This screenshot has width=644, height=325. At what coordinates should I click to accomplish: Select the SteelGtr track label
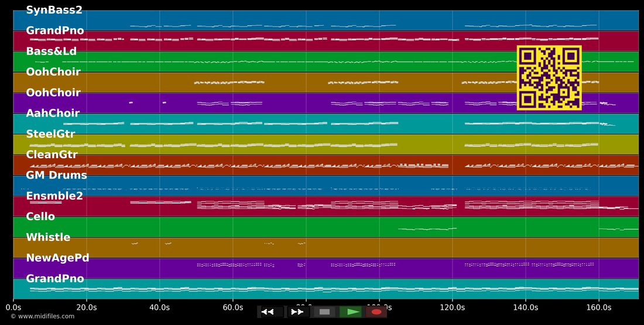(x=50, y=134)
